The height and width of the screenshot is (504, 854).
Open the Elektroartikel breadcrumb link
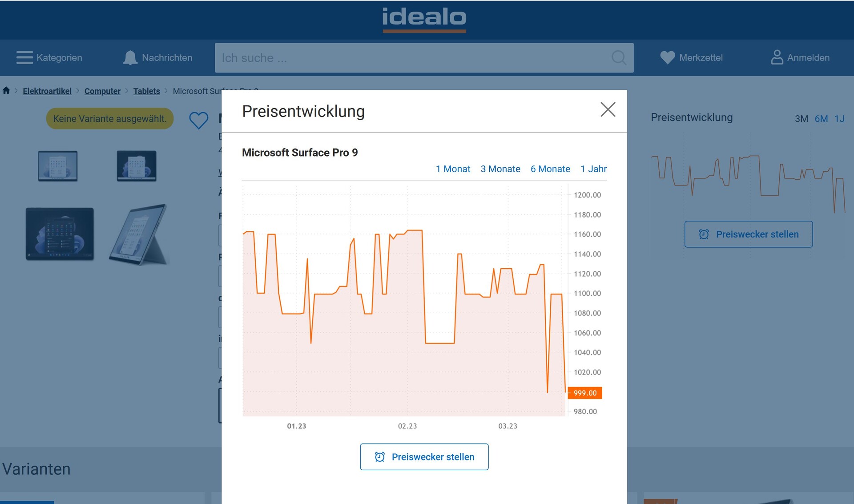[47, 91]
